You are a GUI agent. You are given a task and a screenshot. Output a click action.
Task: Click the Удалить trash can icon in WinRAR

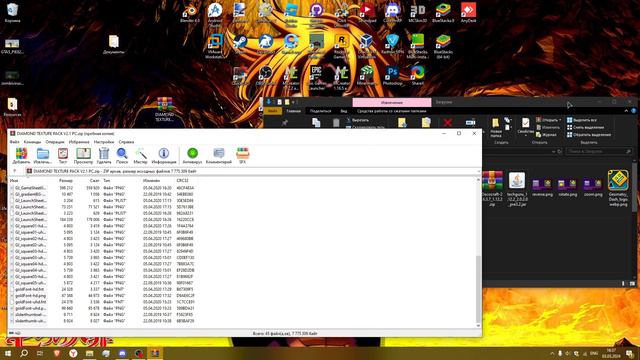coord(104,156)
